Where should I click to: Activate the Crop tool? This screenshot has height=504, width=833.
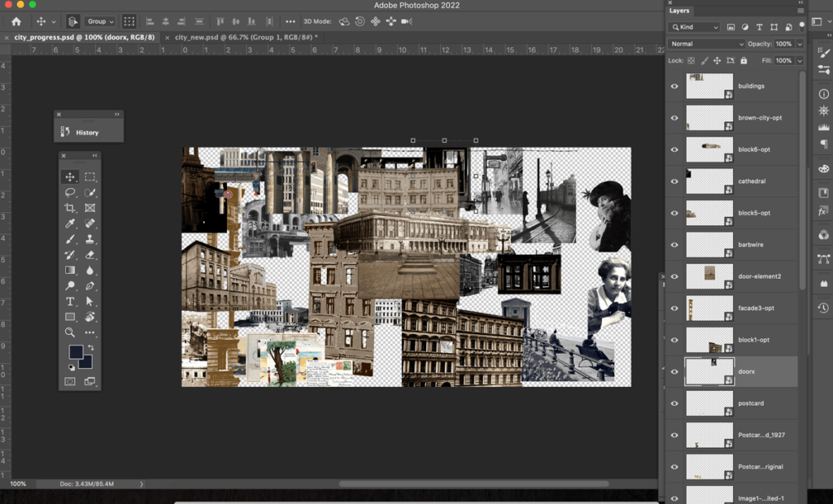point(70,208)
